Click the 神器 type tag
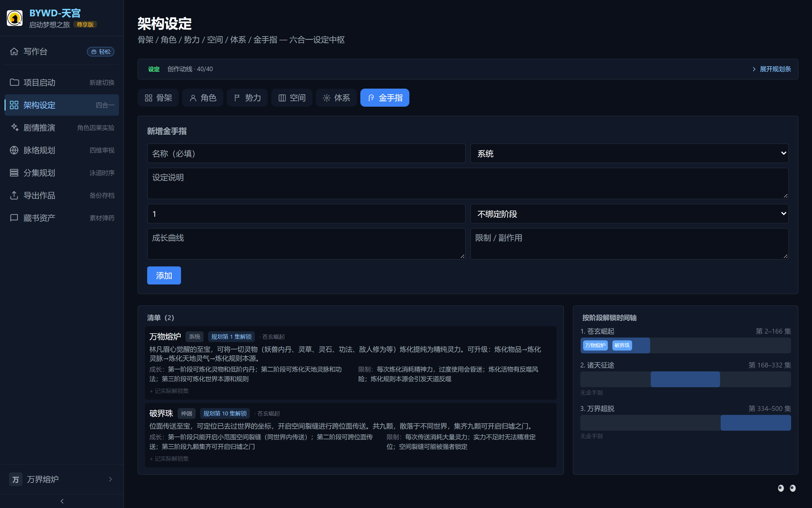The width and height of the screenshot is (812, 508). (x=187, y=413)
